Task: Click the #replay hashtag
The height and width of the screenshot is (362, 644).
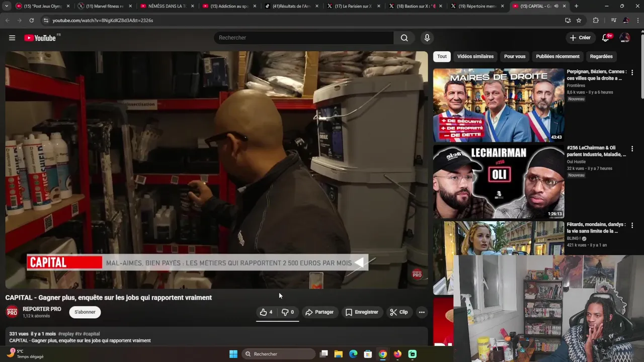Action: [x=66, y=334]
